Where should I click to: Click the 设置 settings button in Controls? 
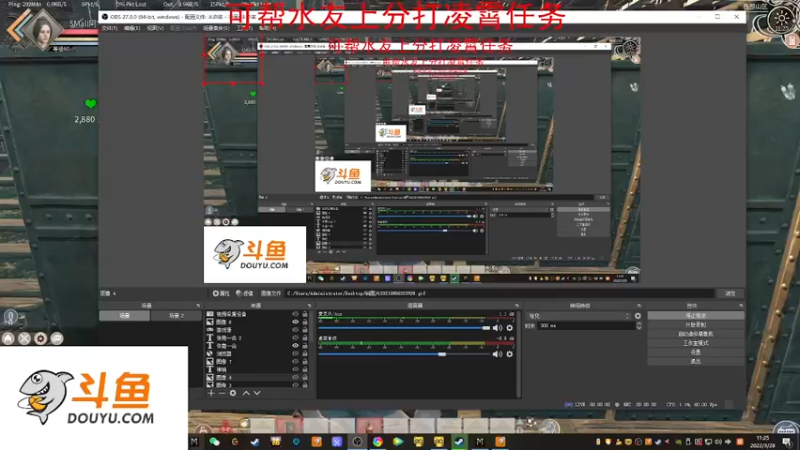[695, 352]
